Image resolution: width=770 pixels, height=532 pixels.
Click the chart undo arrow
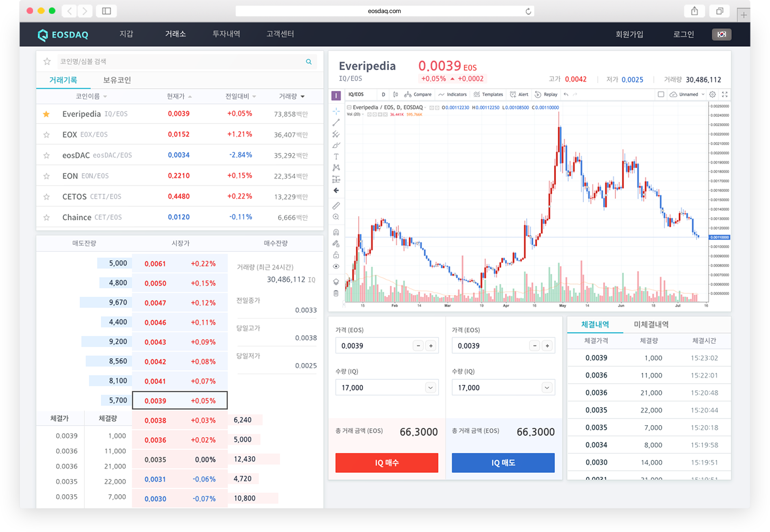pos(566,95)
